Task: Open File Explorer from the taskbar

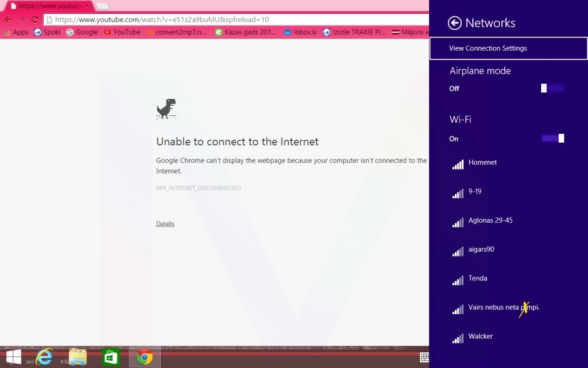Action: pyautogui.click(x=78, y=356)
